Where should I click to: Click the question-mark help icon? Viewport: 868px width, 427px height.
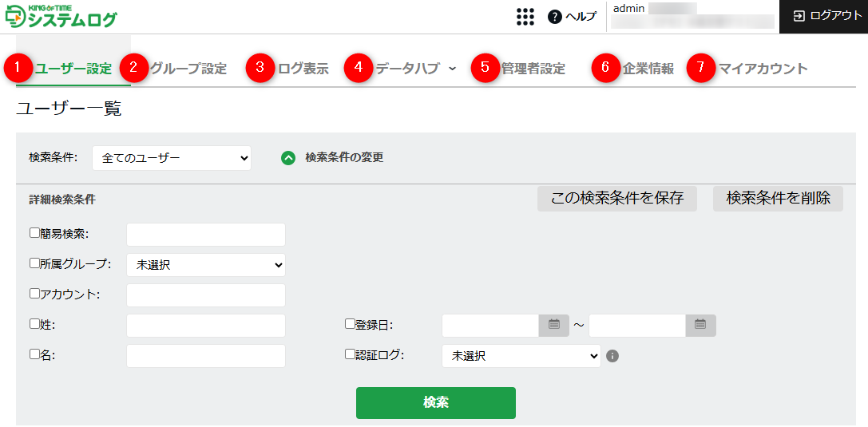pyautogui.click(x=555, y=17)
